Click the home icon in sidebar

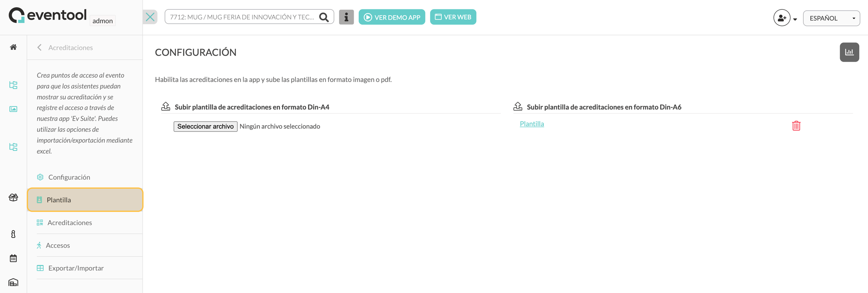13,47
